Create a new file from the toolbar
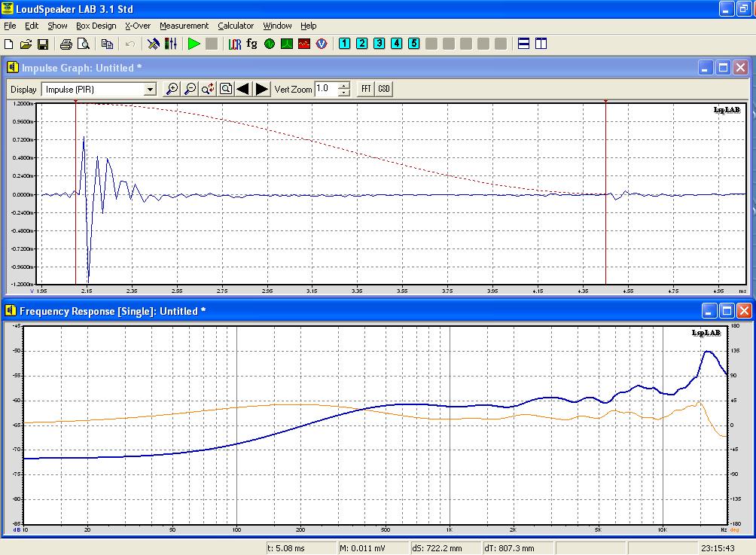The height and width of the screenshot is (555, 756). coord(9,44)
